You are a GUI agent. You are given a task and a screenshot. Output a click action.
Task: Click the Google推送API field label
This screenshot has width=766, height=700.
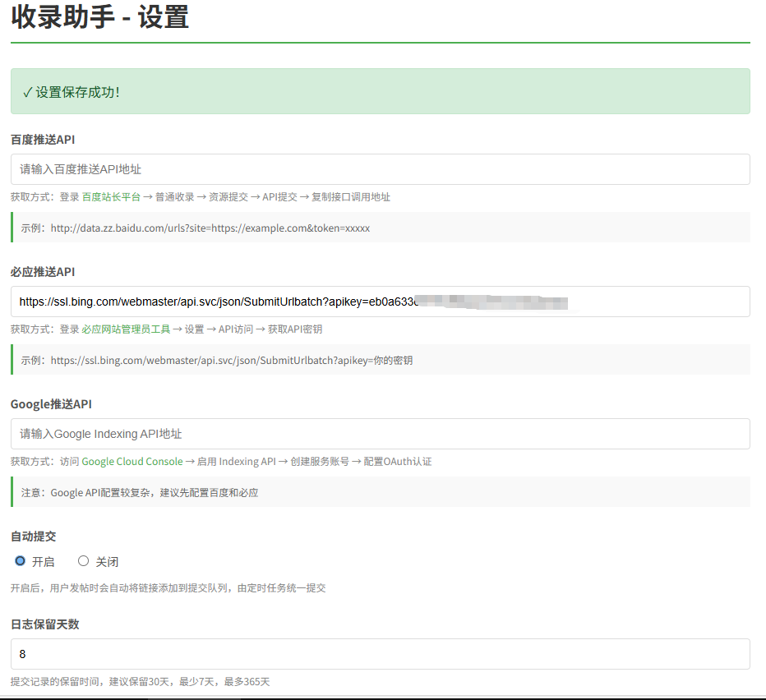pos(49,404)
